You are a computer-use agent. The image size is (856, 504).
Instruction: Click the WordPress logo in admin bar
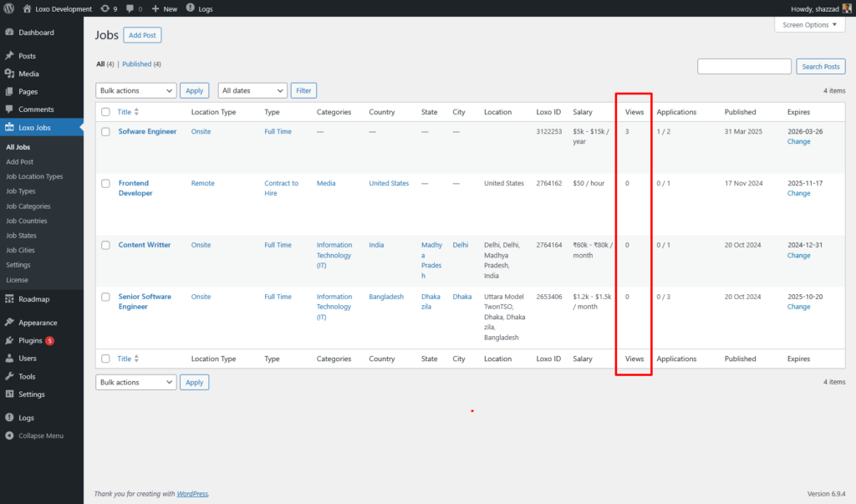tap(8, 8)
